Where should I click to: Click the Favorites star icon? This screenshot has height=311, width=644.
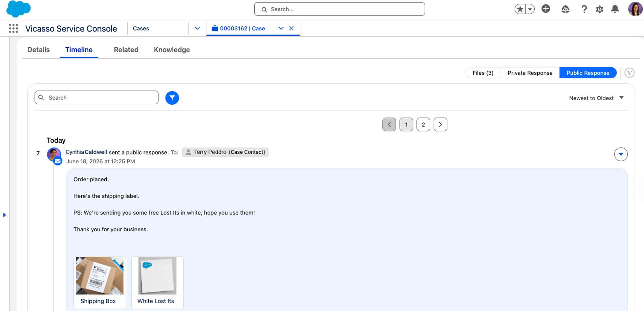tap(520, 9)
